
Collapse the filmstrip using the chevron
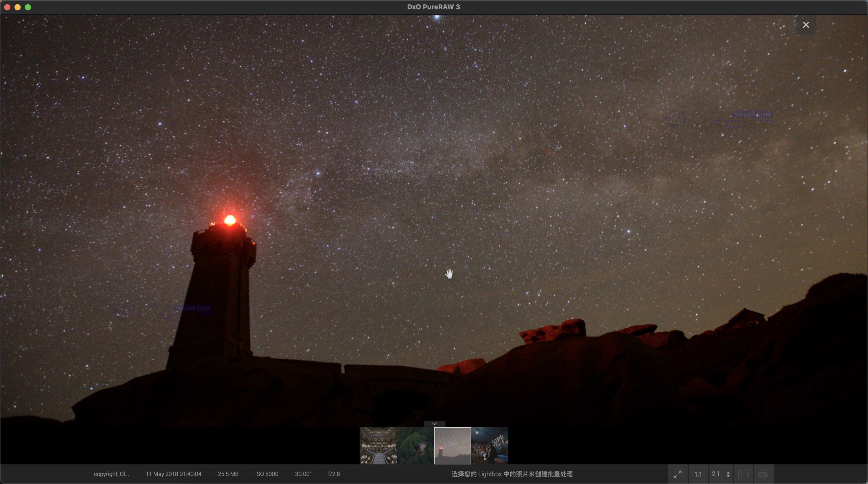[x=434, y=424]
